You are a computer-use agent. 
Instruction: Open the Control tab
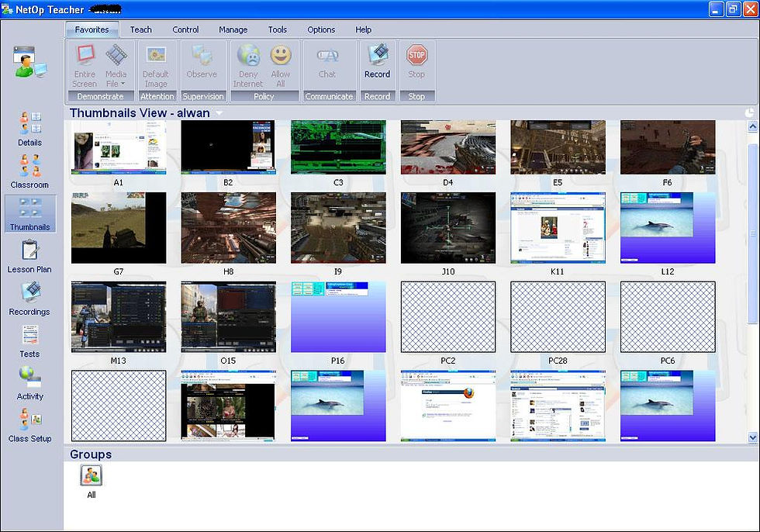[185, 29]
